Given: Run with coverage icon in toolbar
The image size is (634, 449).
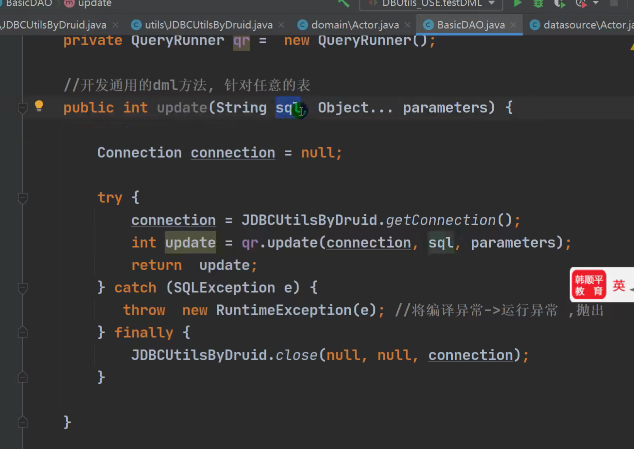Looking at the screenshot, I should pyautogui.click(x=559, y=3).
